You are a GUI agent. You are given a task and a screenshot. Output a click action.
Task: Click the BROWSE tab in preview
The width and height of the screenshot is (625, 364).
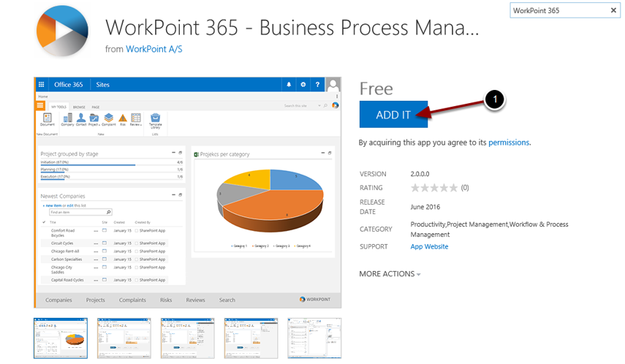coord(79,107)
